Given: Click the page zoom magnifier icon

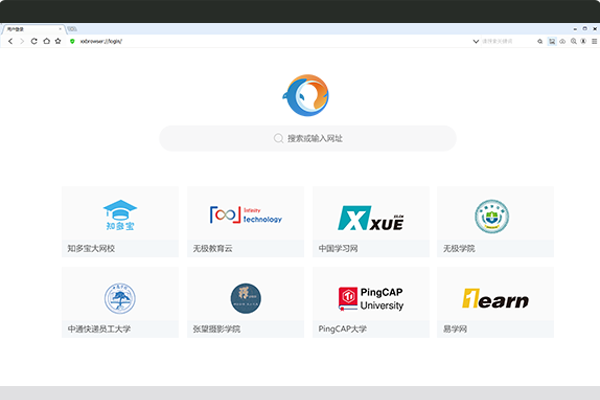Looking at the screenshot, I should coord(574,41).
